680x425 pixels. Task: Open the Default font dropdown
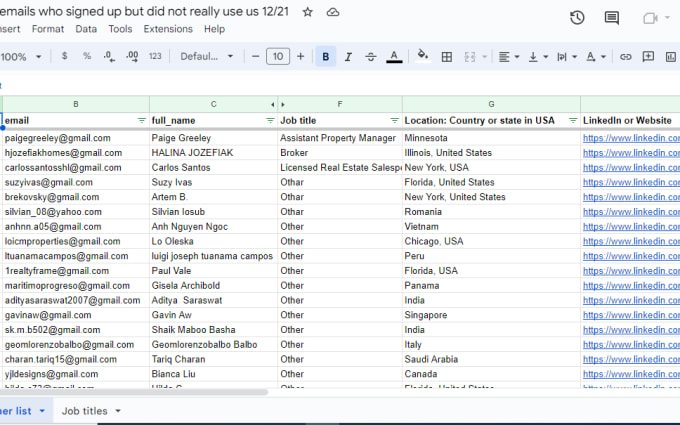pos(206,57)
